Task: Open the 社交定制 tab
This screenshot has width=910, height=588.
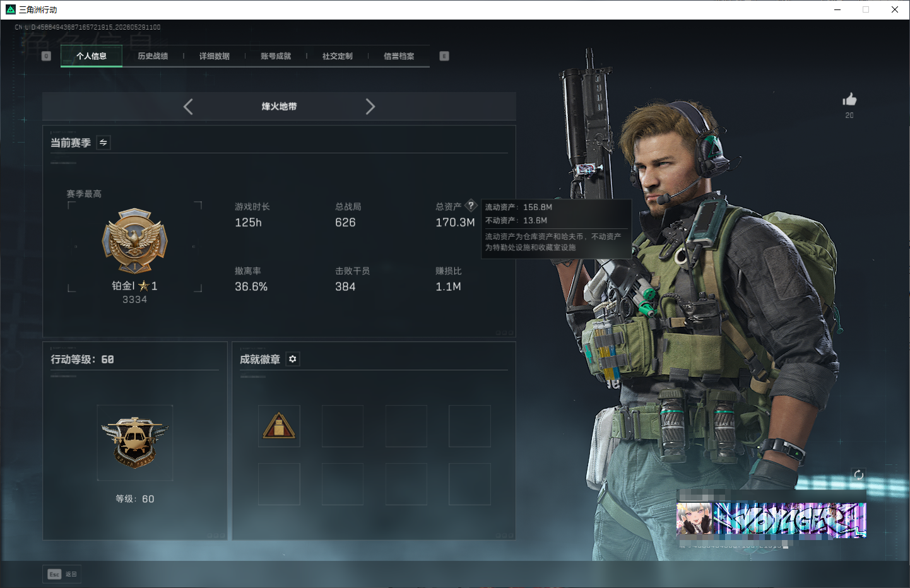Action: pos(338,56)
